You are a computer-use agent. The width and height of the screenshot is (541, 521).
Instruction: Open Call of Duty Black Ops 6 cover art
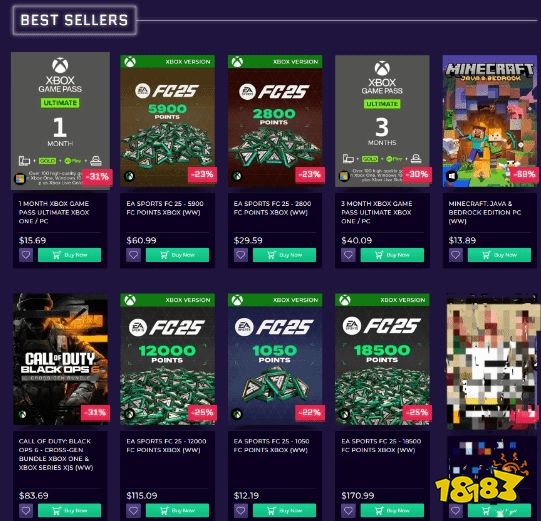60,359
